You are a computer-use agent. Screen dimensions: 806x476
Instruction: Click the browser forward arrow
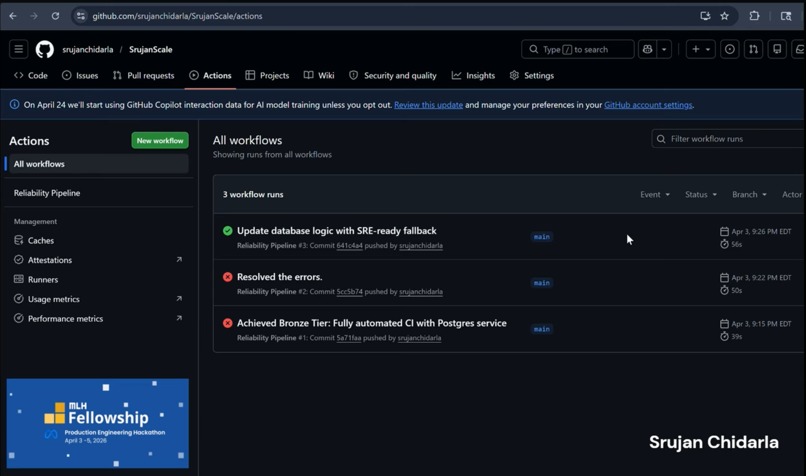pyautogui.click(x=34, y=16)
